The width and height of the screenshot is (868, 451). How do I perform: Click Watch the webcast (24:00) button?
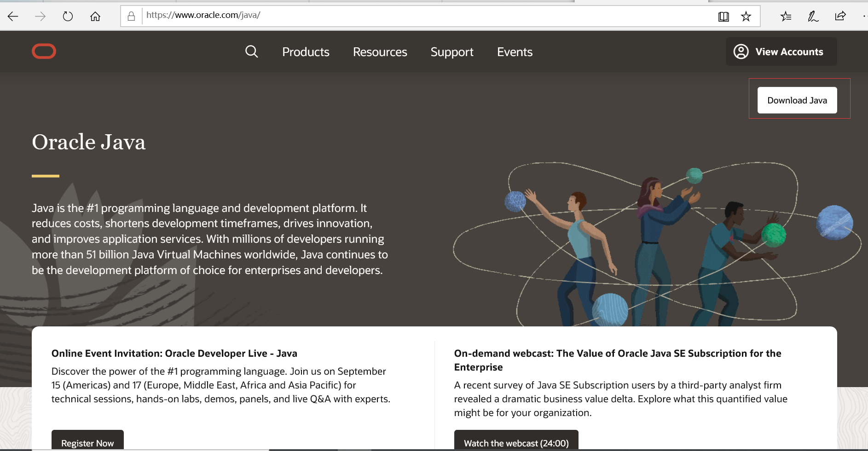click(x=516, y=440)
